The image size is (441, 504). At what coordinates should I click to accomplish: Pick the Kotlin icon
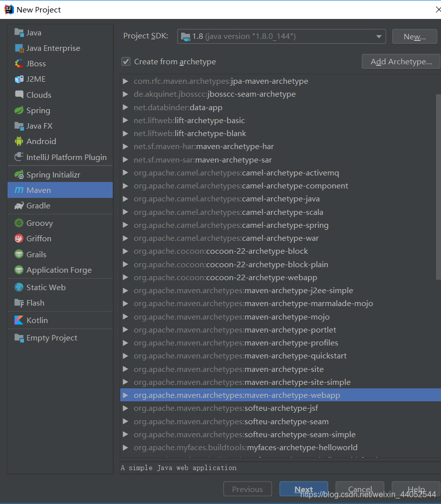coord(19,320)
